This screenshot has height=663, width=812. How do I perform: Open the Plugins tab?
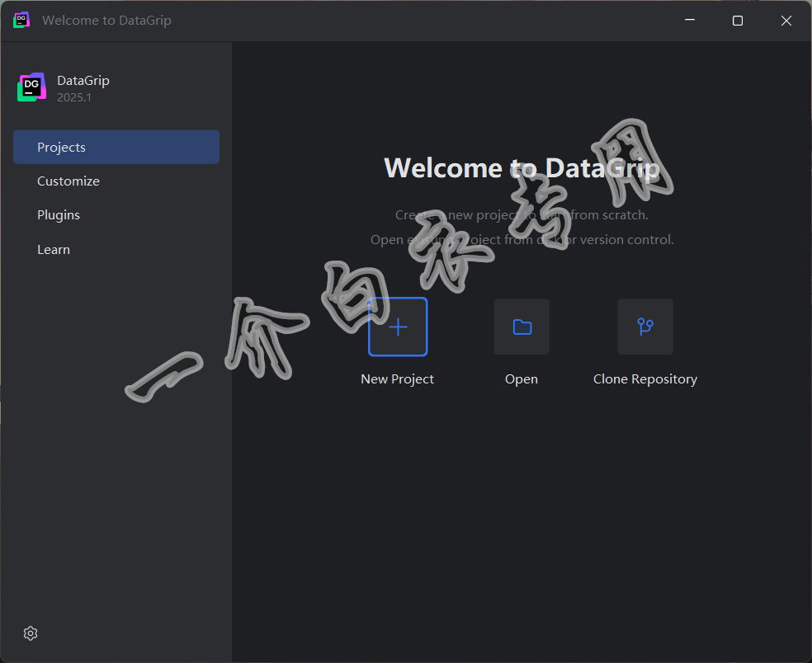coord(116,214)
